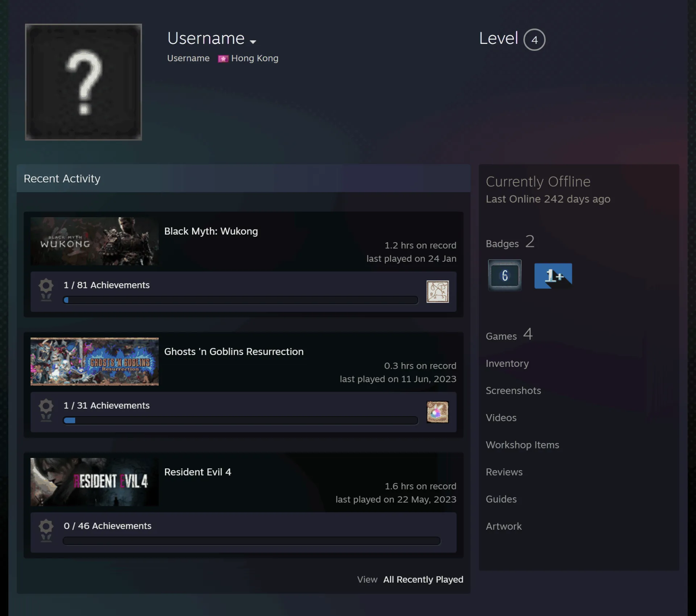Open the Resident Evil 4 game banner
The height and width of the screenshot is (616, 696).
click(x=95, y=482)
